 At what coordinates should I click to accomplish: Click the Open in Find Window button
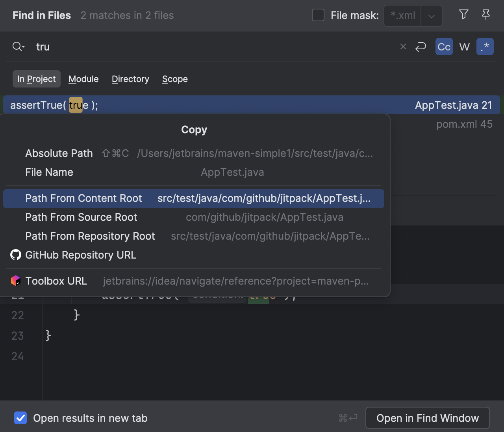(x=427, y=418)
